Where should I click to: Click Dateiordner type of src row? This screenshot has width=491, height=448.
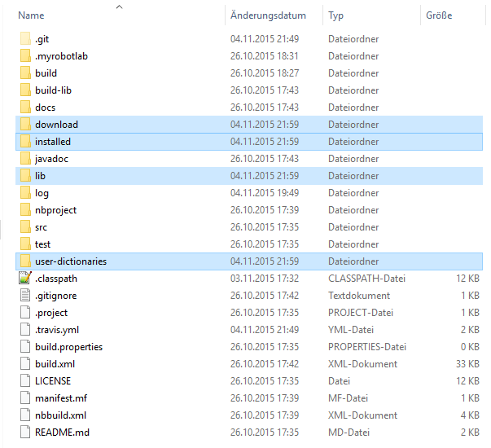pos(353,226)
